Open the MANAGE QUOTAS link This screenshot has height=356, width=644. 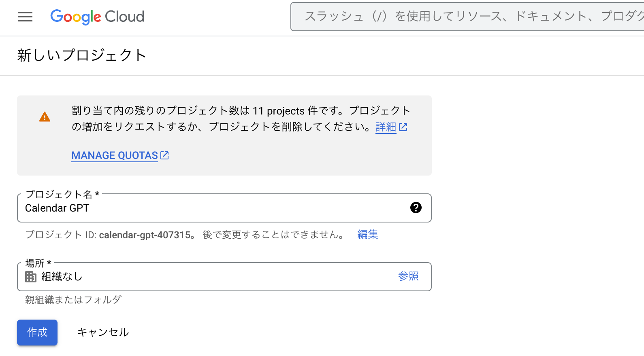115,155
